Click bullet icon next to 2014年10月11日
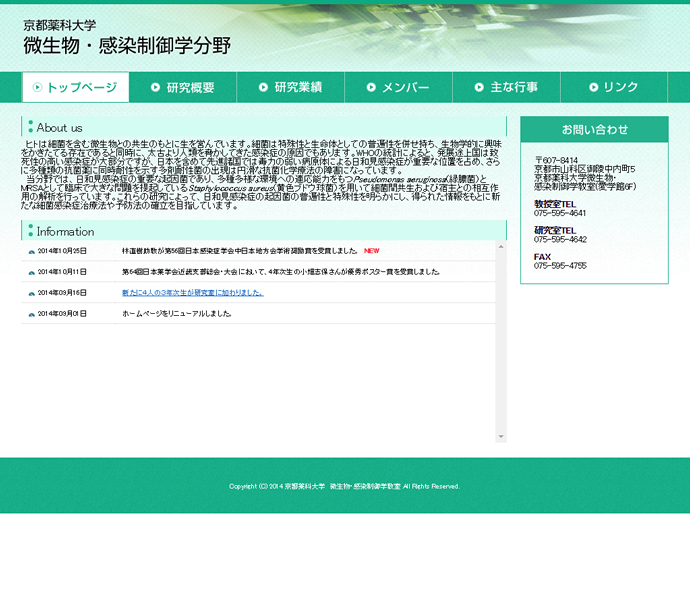This screenshot has height=600, width=690. tap(32, 273)
